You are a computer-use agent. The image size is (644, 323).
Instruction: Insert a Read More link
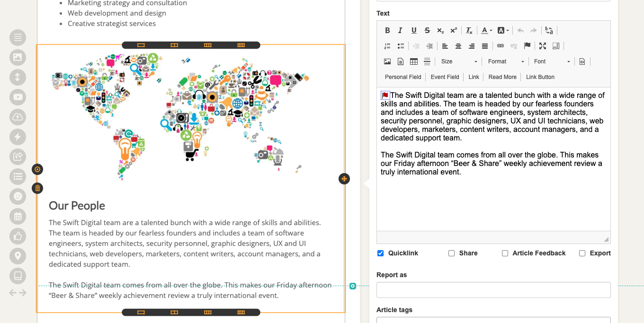tap(502, 77)
